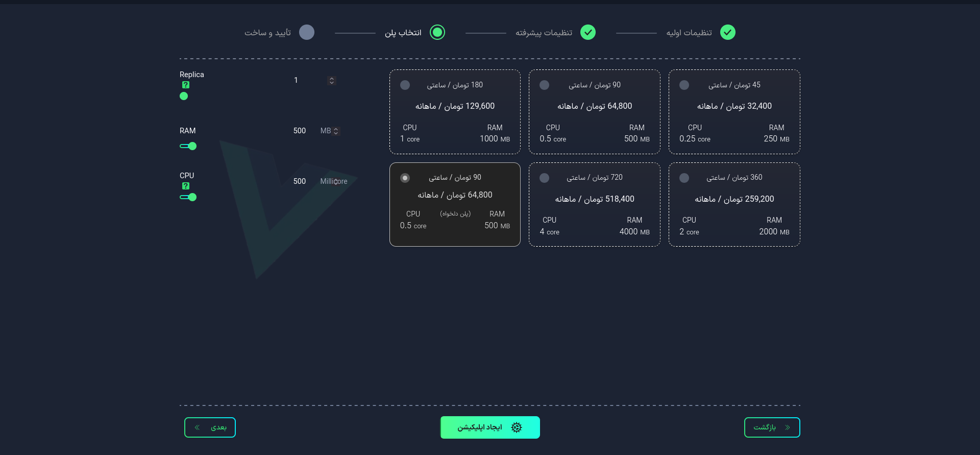
Task: Go to the تنظیمات اولیه step label
Action: [689, 33]
